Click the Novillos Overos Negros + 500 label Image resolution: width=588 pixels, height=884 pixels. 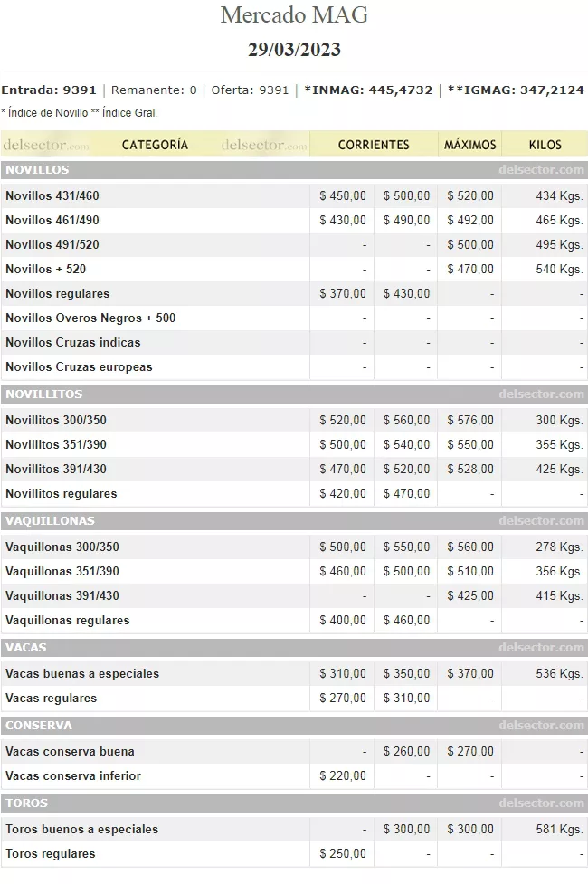point(90,318)
